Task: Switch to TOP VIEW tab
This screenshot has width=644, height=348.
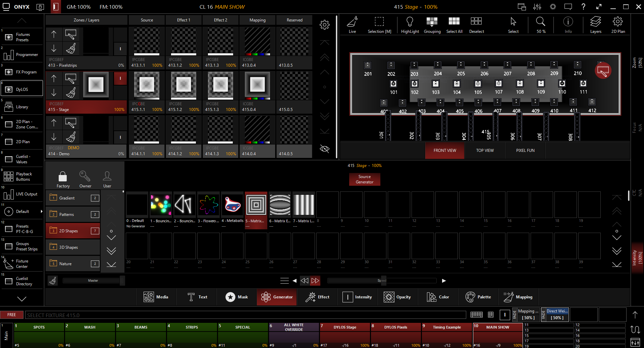Action: (x=485, y=151)
